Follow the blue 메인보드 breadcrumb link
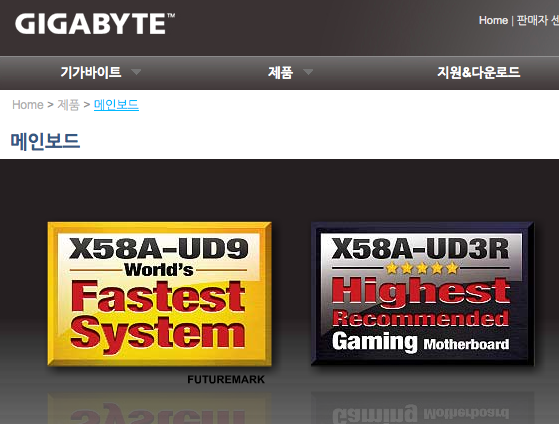The width and height of the screenshot is (559, 424). coord(116,105)
